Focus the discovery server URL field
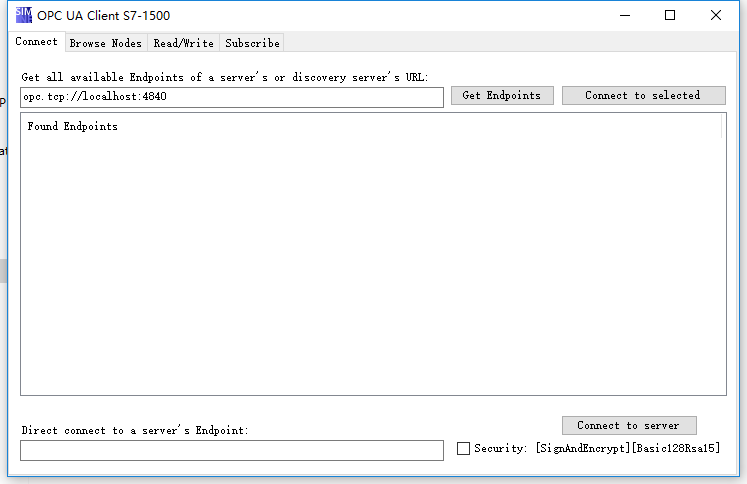The image size is (747, 484). click(232, 97)
